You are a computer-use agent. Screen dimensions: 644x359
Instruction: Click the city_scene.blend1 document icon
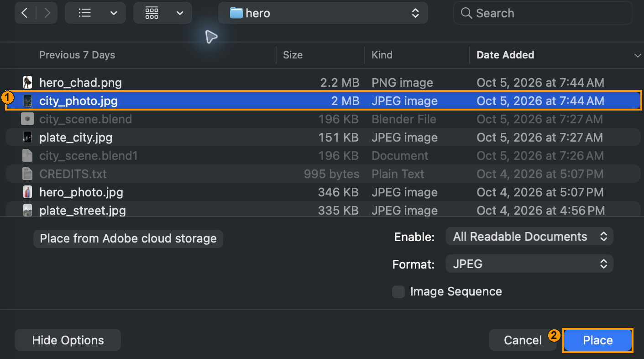[x=28, y=156]
